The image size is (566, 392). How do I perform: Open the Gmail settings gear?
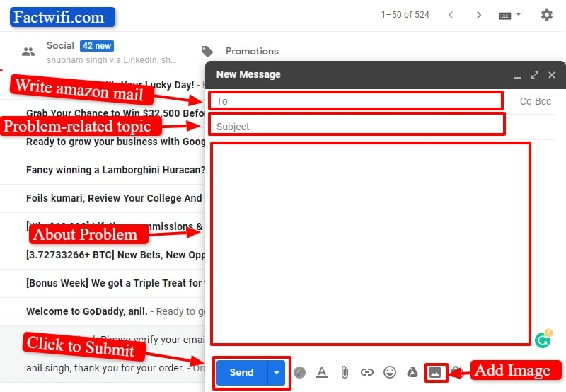(x=546, y=15)
